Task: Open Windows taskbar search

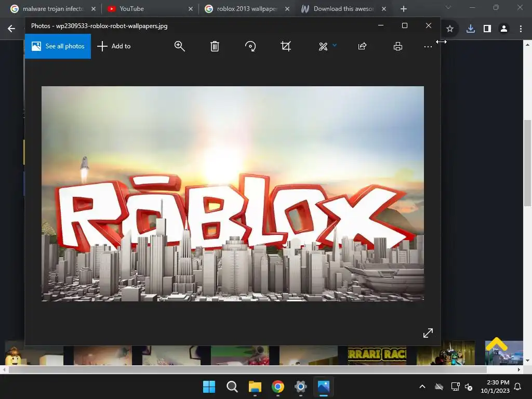Action: click(232, 387)
